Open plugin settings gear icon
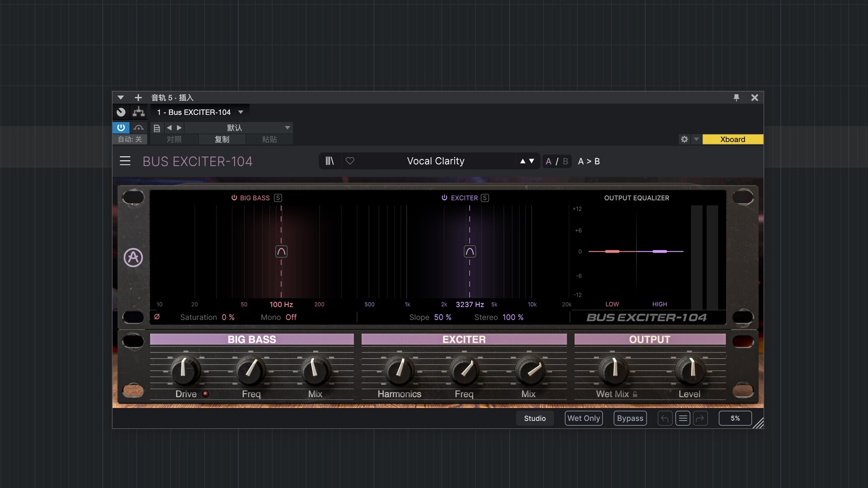The width and height of the screenshot is (868, 488). [x=684, y=139]
